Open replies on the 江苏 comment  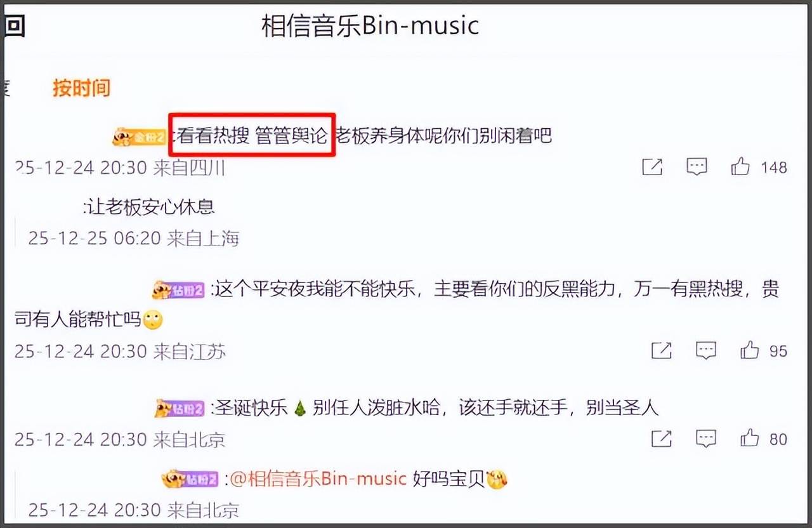pyautogui.click(x=706, y=350)
